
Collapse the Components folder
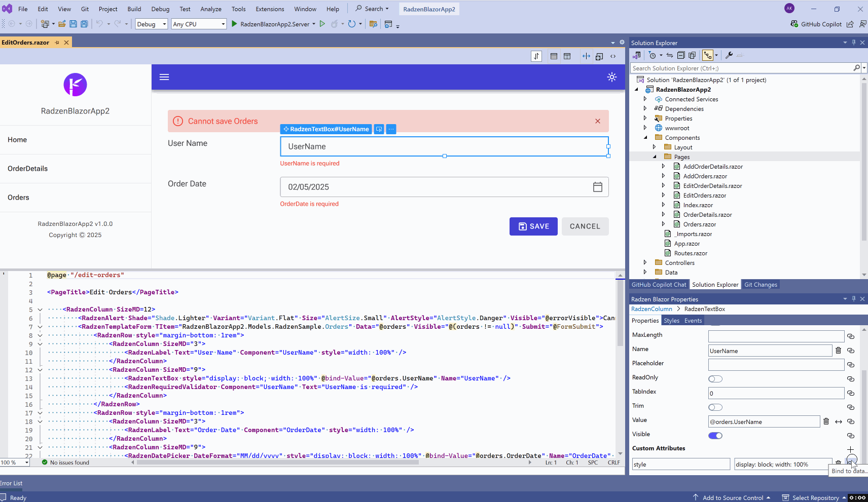coord(645,137)
